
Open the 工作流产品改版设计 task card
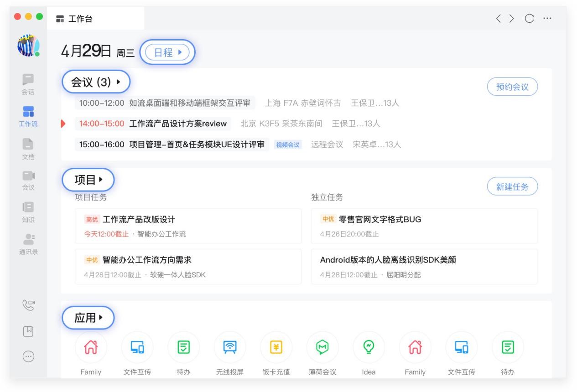click(x=188, y=226)
